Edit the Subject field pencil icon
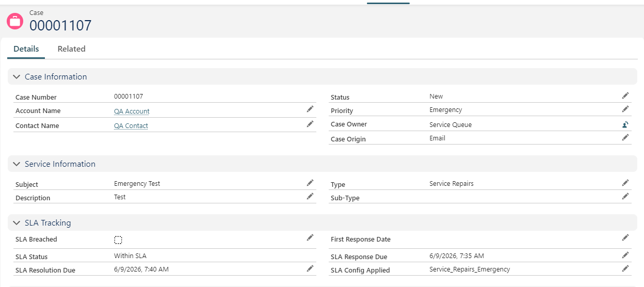 point(310,183)
